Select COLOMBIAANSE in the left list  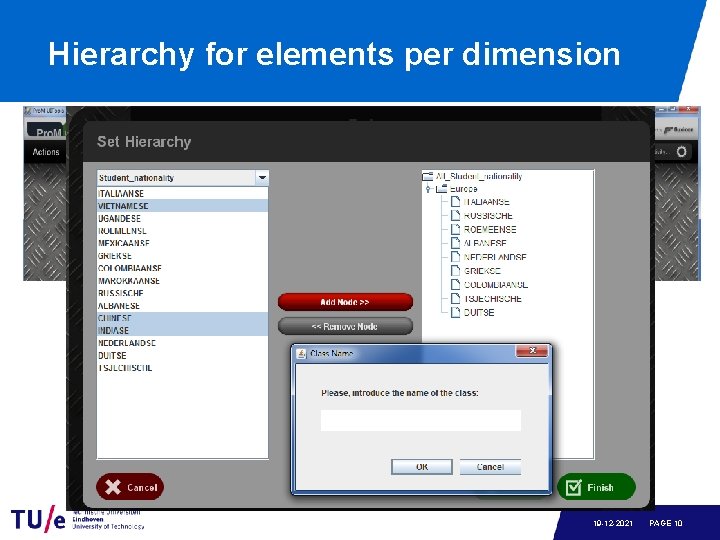point(182,268)
